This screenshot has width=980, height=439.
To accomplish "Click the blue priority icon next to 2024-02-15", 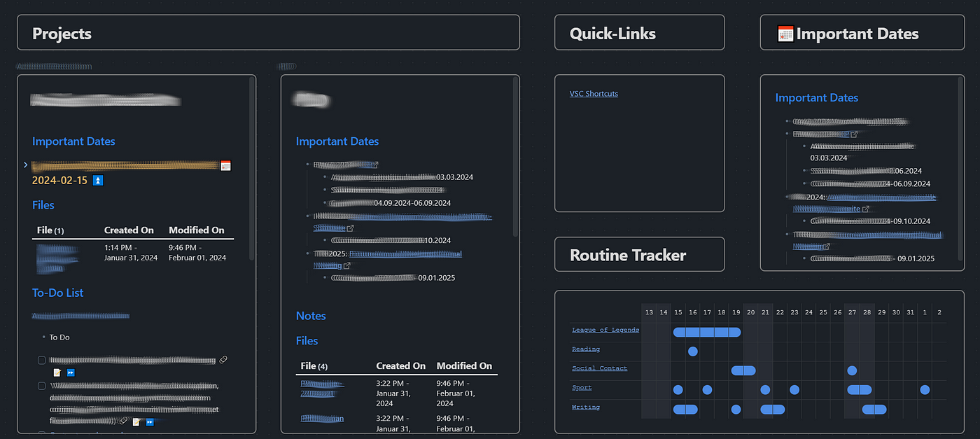I will click(x=99, y=181).
